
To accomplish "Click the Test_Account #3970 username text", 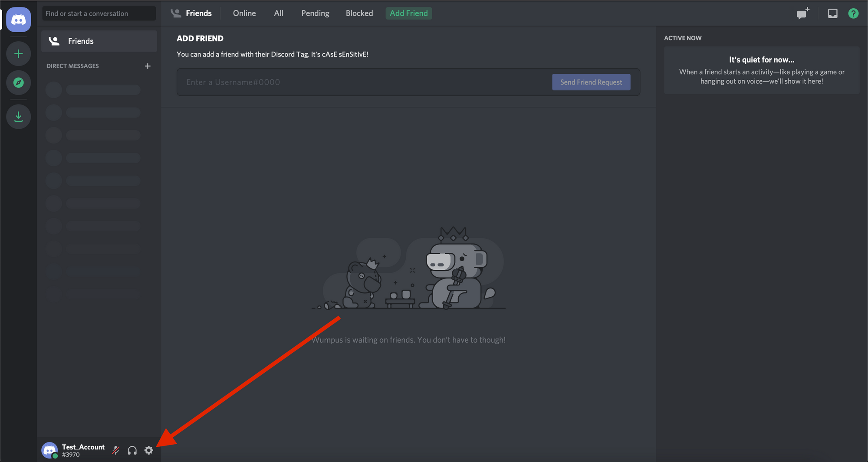I will (83, 450).
